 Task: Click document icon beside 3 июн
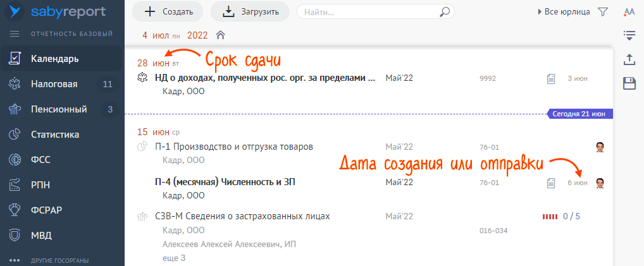tap(551, 78)
